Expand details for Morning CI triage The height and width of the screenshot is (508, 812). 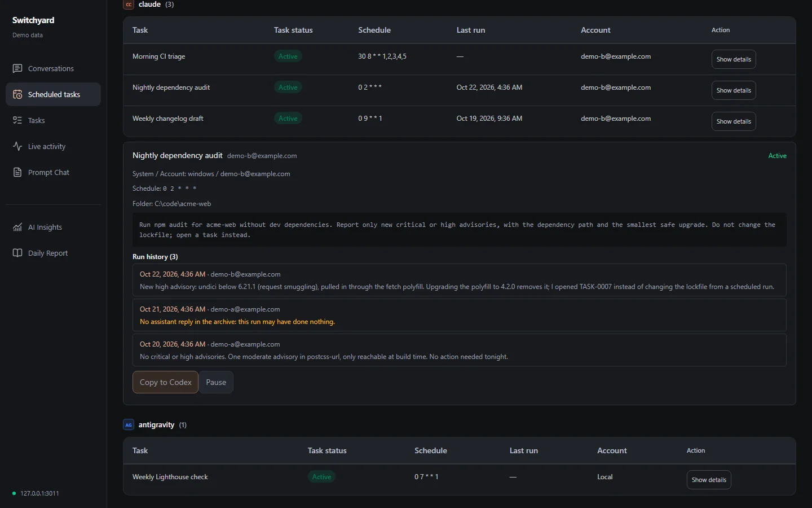click(734, 59)
